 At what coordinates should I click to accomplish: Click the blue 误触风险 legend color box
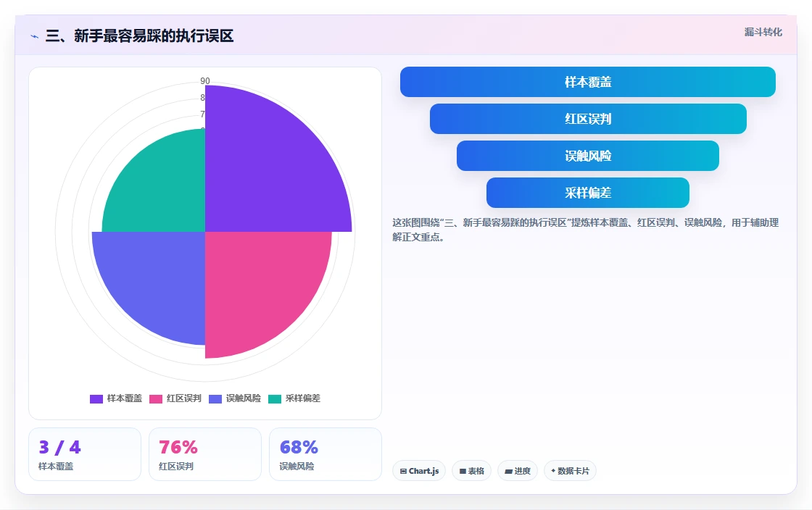tap(215, 398)
